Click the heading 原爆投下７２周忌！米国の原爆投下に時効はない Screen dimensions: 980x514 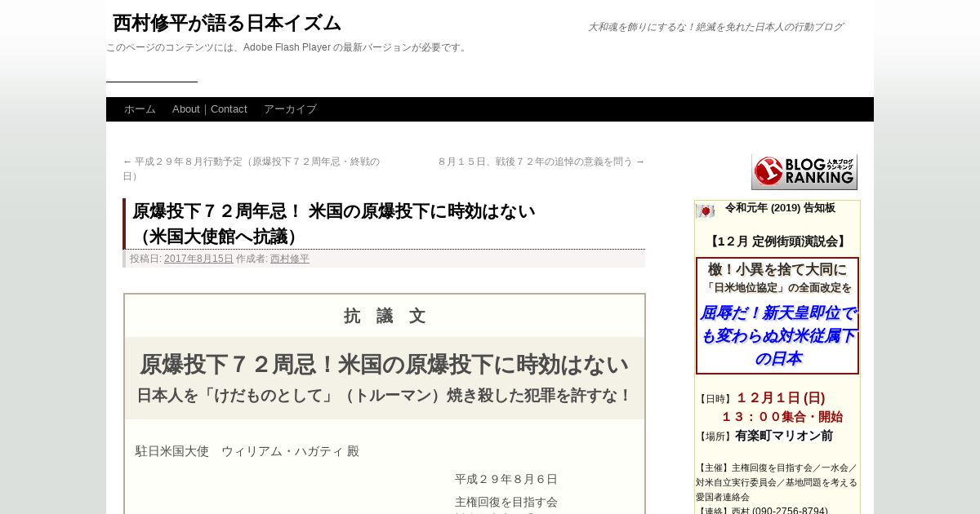[x=385, y=364]
